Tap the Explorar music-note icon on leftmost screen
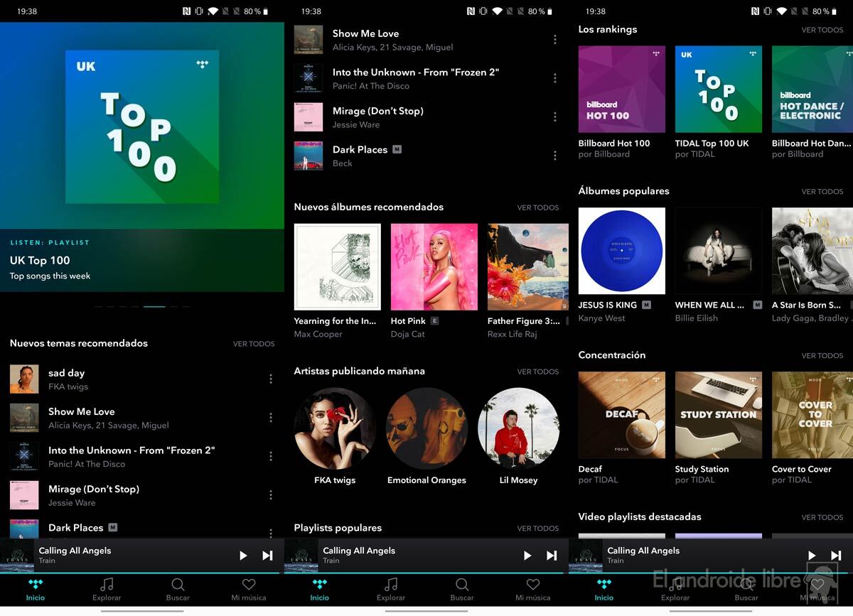Screen dimensions: 853x616 107,585
